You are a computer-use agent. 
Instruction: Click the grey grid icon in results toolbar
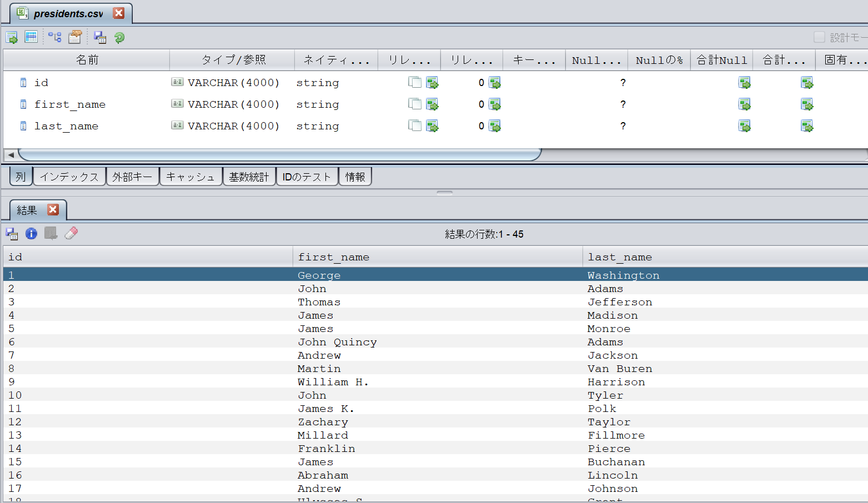[x=51, y=233]
